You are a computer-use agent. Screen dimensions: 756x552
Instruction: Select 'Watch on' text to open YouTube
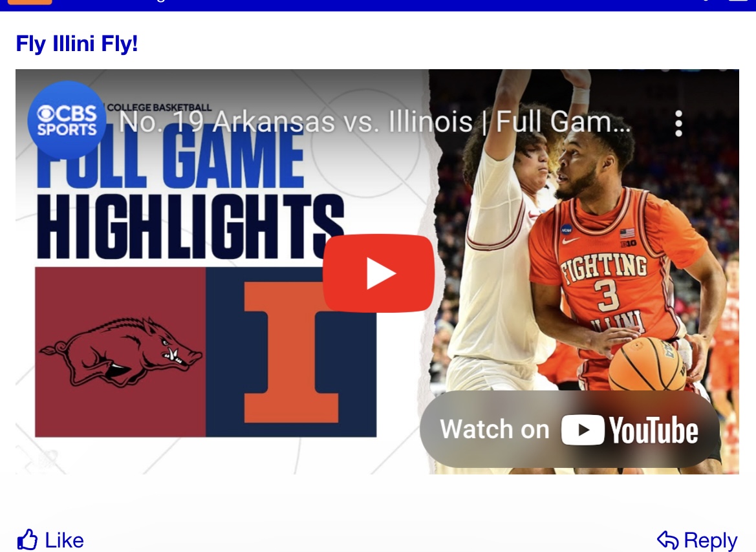(x=494, y=429)
